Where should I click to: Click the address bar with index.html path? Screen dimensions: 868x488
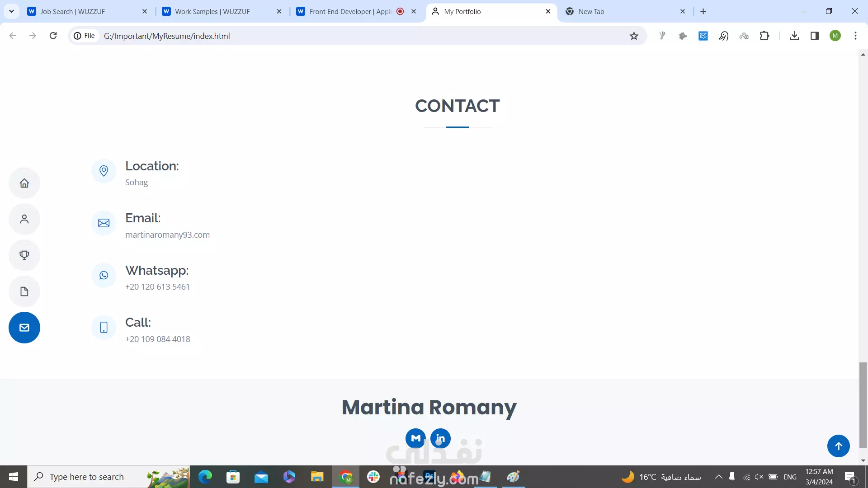pos(357,36)
